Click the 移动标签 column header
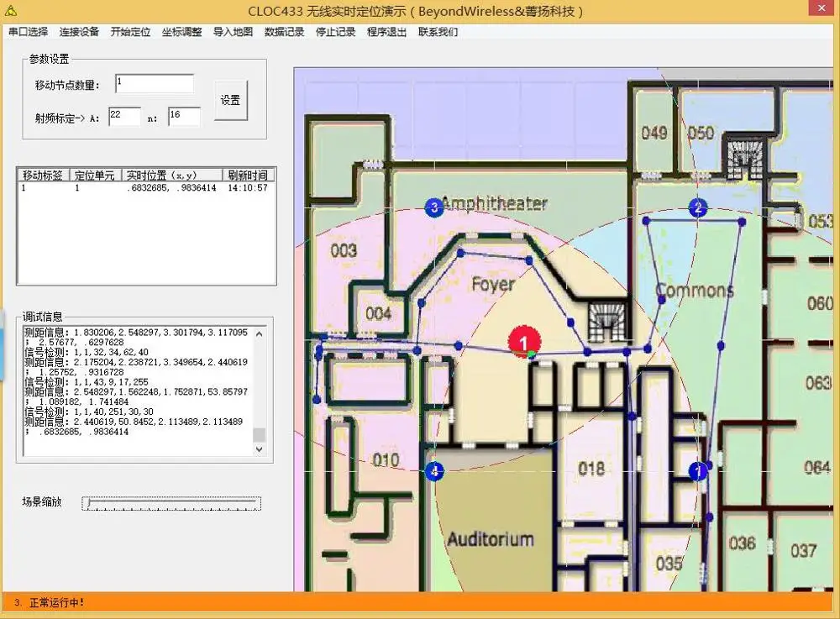840x619 pixels. (x=43, y=175)
